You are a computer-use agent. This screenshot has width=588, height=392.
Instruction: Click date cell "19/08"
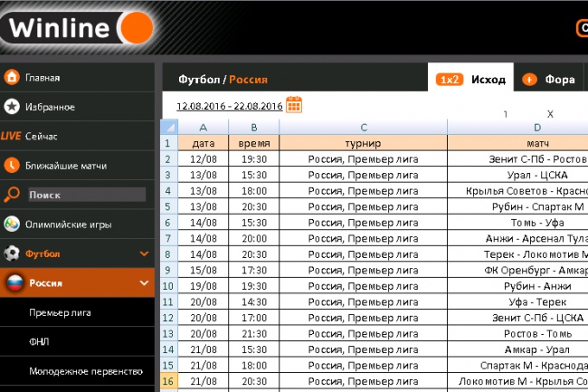(x=204, y=286)
